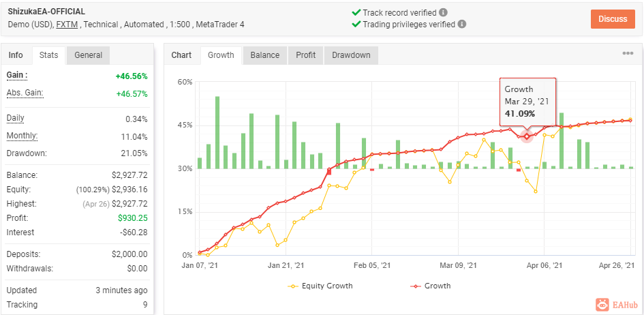Open the General tab
Screen dimensions: 644x315
coord(89,55)
